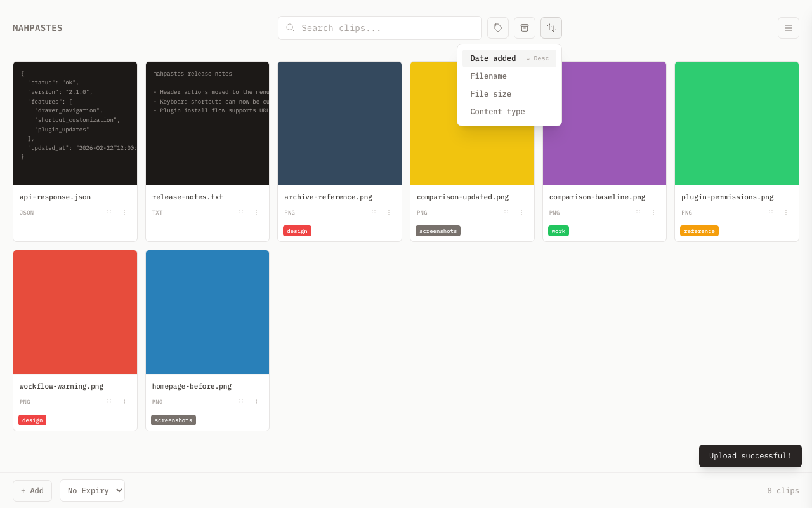812x508 pixels.
Task: Focus the Search clips input field
Action: [x=387, y=28]
